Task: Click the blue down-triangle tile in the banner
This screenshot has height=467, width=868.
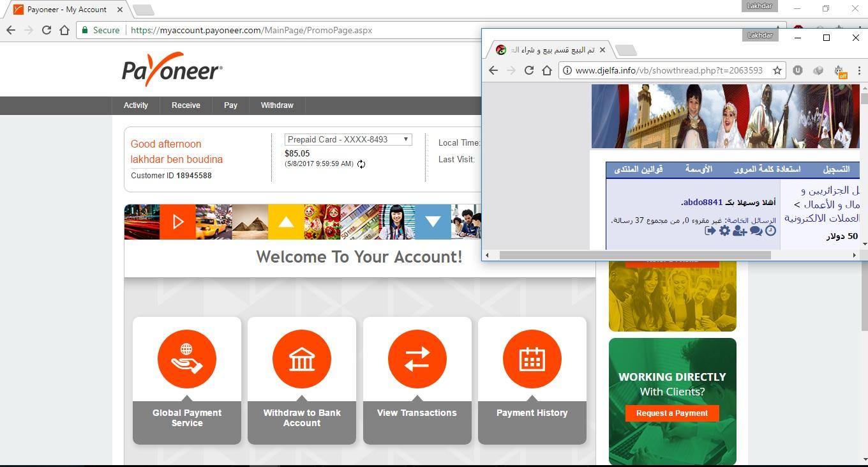Action: click(433, 222)
